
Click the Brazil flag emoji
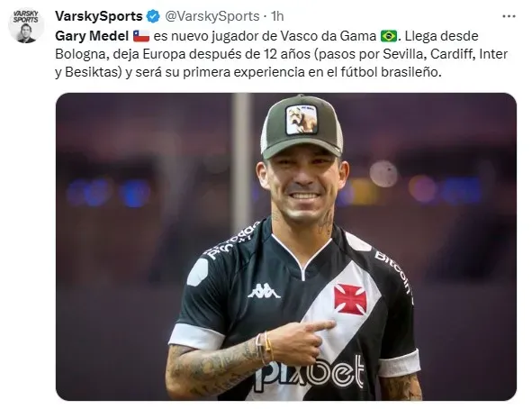[389, 36]
